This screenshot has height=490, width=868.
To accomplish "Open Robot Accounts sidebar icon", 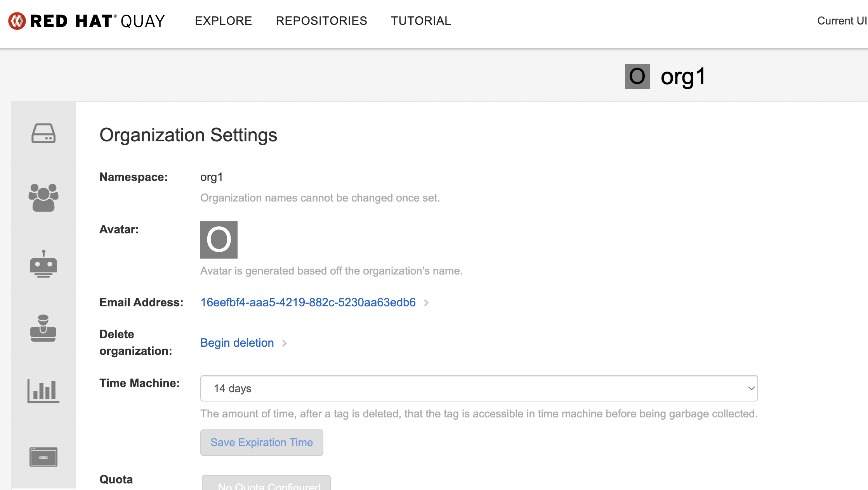I will pyautogui.click(x=43, y=264).
